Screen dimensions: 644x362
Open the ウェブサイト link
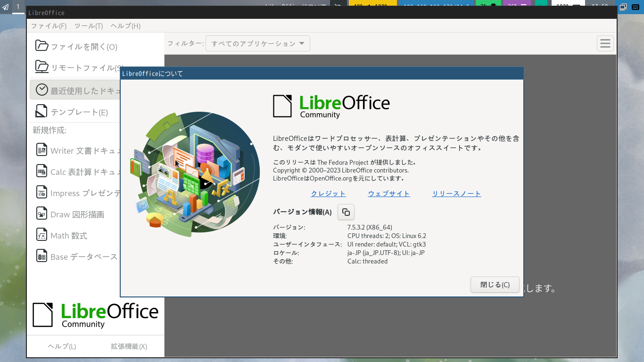(x=389, y=193)
